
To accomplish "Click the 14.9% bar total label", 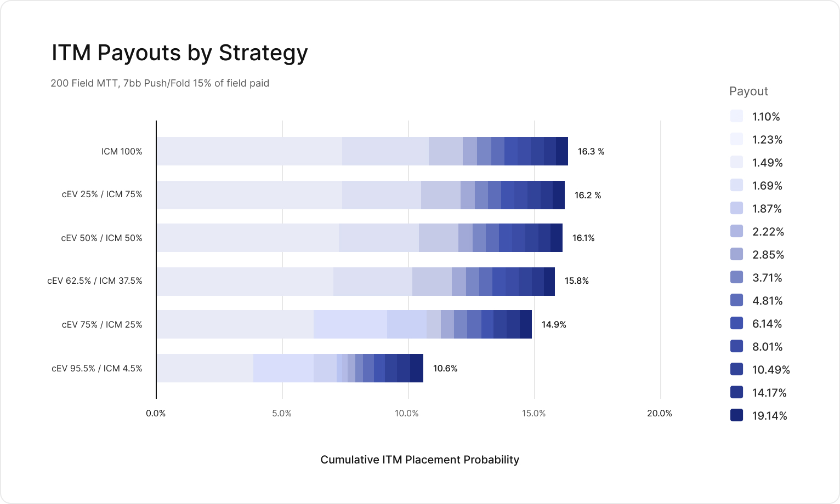I will (x=554, y=324).
